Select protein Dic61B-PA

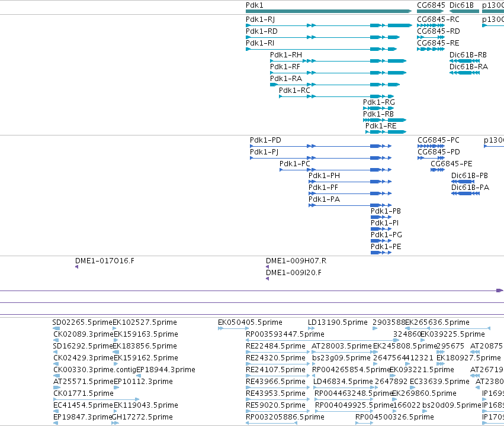click(x=466, y=193)
